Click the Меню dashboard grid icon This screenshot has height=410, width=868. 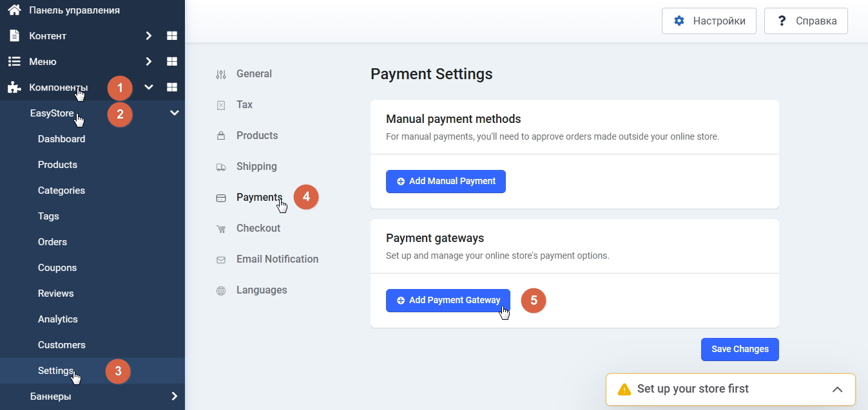(172, 62)
